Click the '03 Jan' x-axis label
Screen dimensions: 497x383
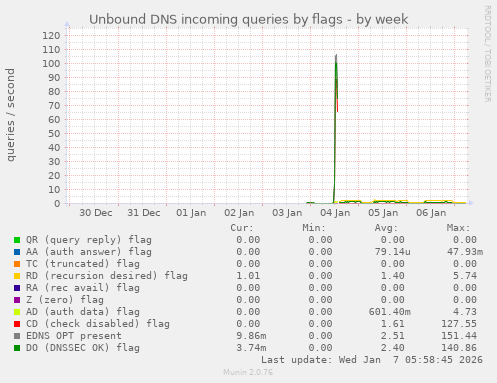point(287,213)
